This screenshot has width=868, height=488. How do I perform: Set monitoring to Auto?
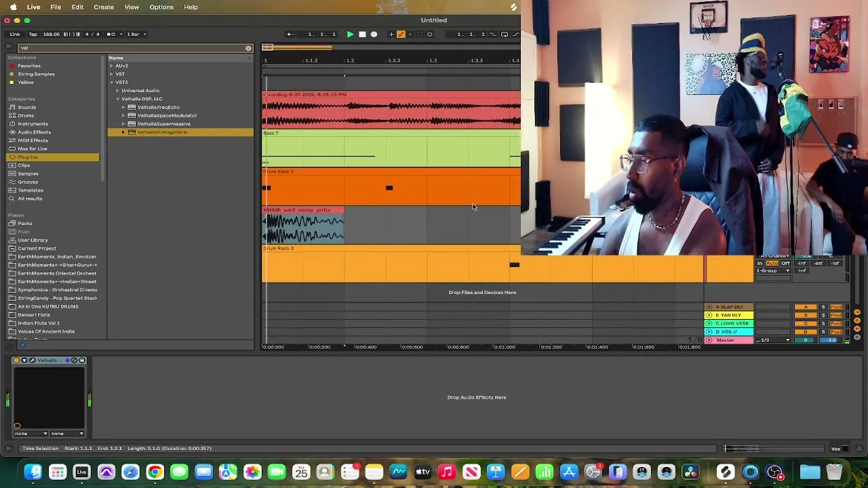(772, 263)
